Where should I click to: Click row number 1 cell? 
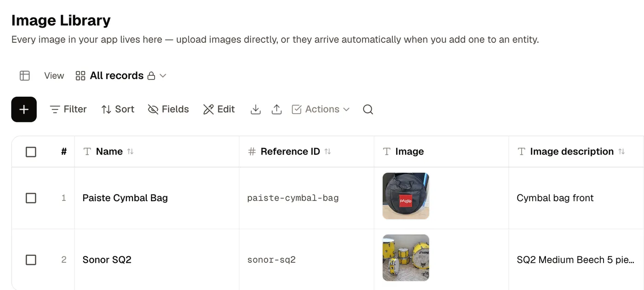[63, 198]
